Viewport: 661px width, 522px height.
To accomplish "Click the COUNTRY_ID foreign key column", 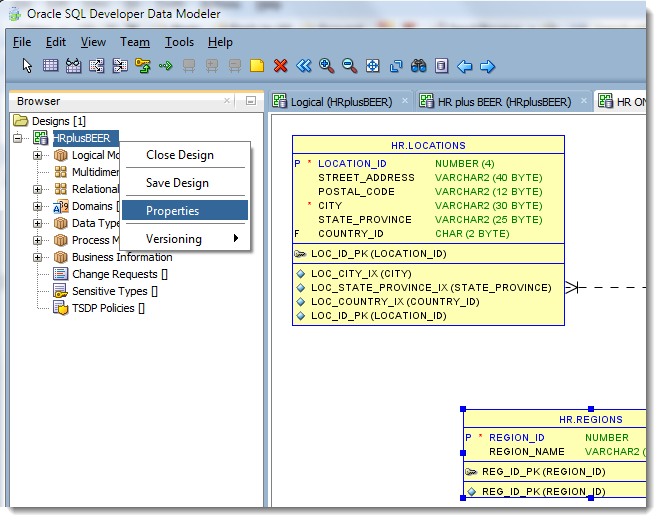I will [351, 234].
